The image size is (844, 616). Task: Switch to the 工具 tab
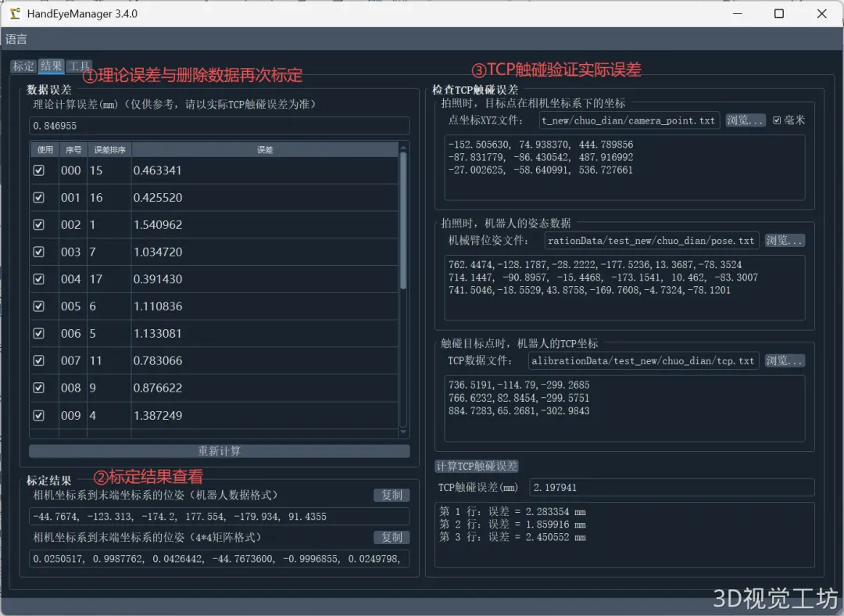[x=79, y=66]
